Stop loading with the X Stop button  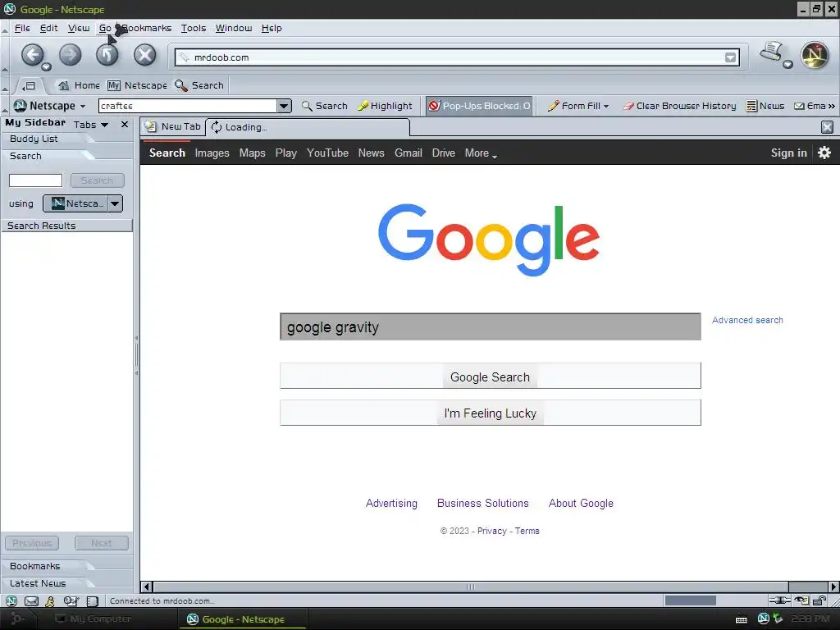(x=144, y=55)
